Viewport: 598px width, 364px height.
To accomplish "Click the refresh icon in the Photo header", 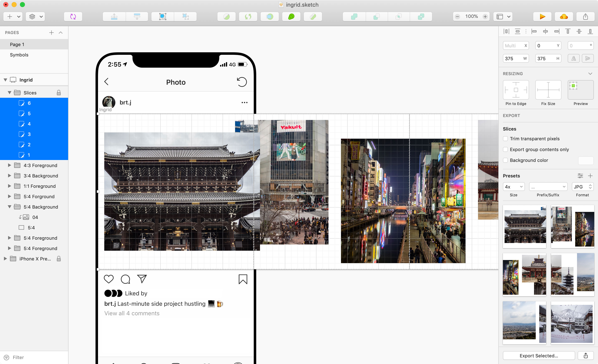I will click(x=241, y=82).
